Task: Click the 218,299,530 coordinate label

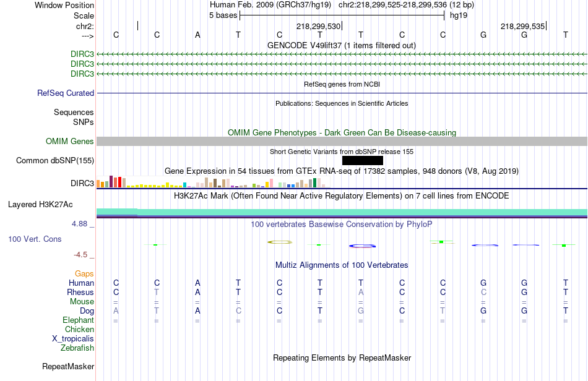Action: tap(318, 26)
